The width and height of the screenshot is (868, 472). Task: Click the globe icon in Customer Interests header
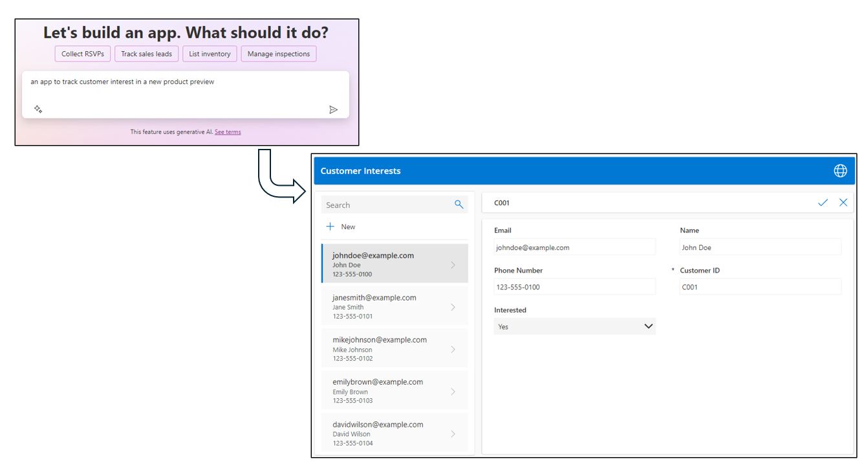(840, 171)
